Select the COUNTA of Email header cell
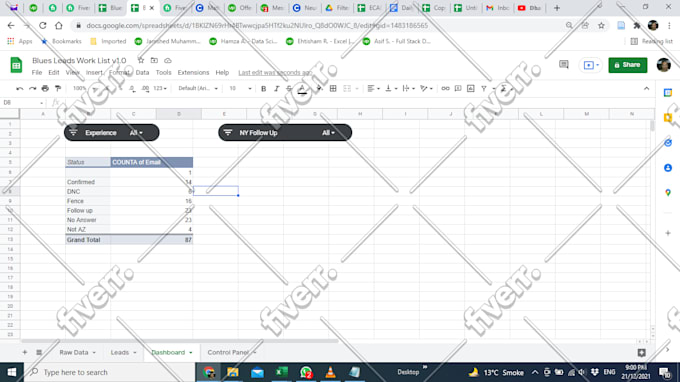The width and height of the screenshot is (680, 382). click(152, 162)
